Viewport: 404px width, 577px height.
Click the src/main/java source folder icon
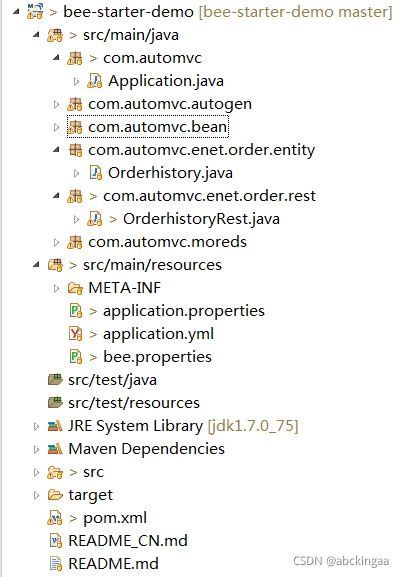(x=55, y=35)
